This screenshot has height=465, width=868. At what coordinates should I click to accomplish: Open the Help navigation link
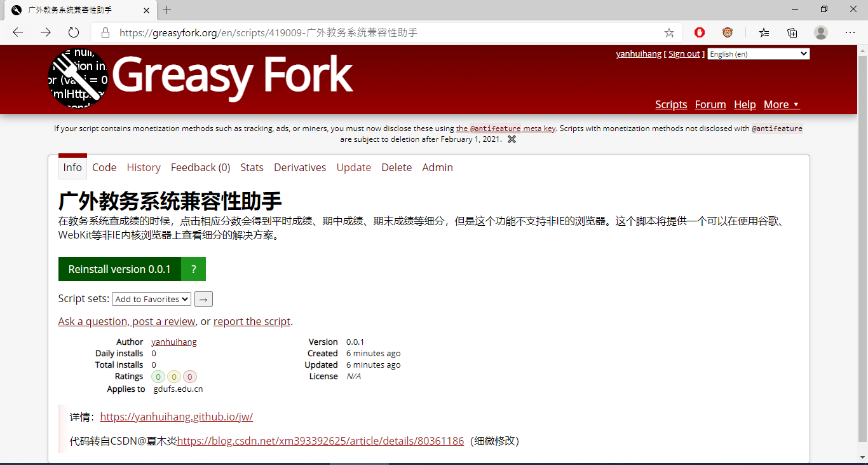745,104
